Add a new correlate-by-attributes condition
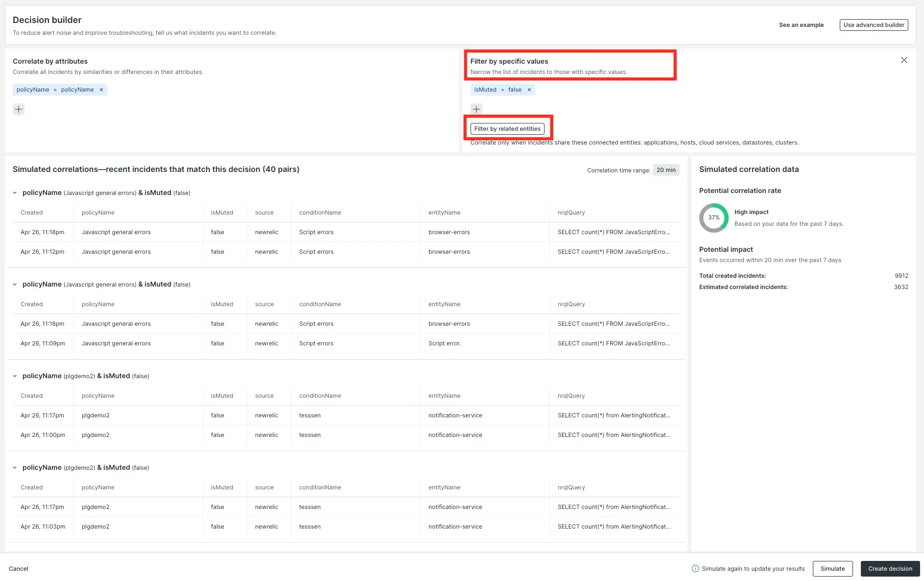This screenshot has width=924, height=581. point(19,109)
